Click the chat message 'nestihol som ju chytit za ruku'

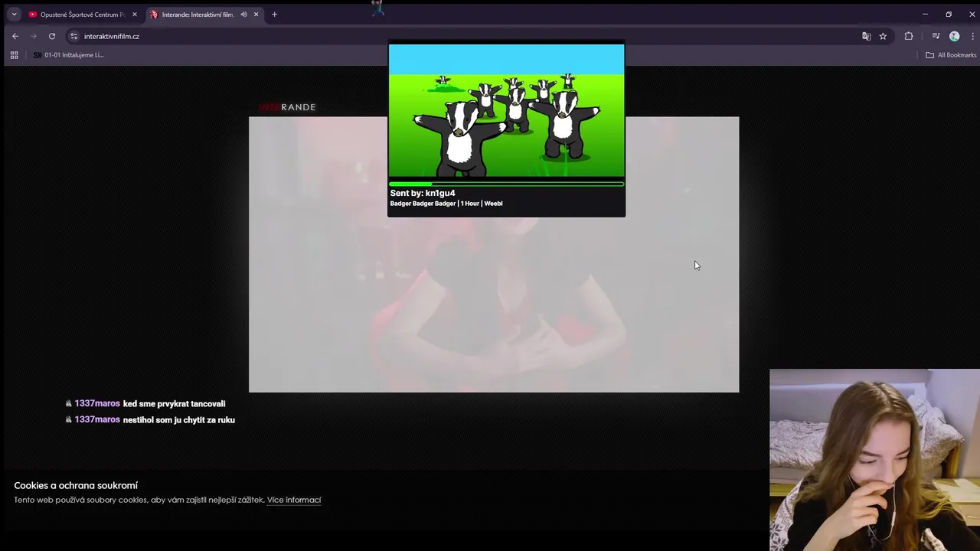(178, 420)
